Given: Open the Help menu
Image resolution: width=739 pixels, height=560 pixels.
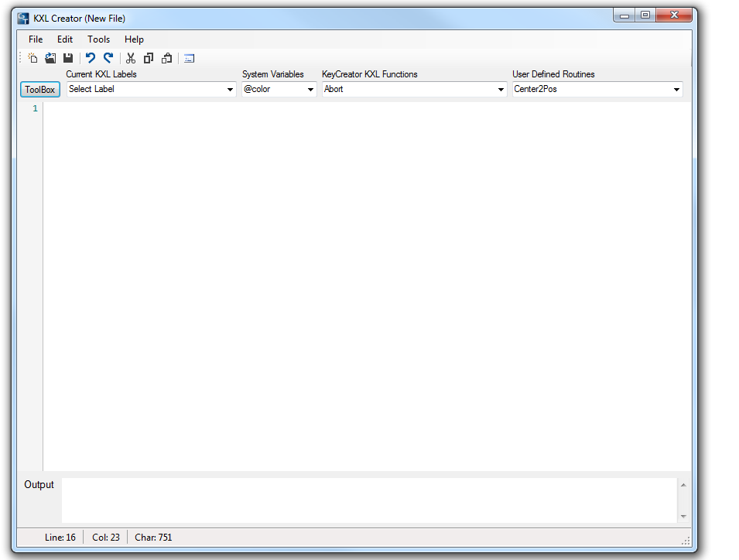Looking at the screenshot, I should (134, 39).
